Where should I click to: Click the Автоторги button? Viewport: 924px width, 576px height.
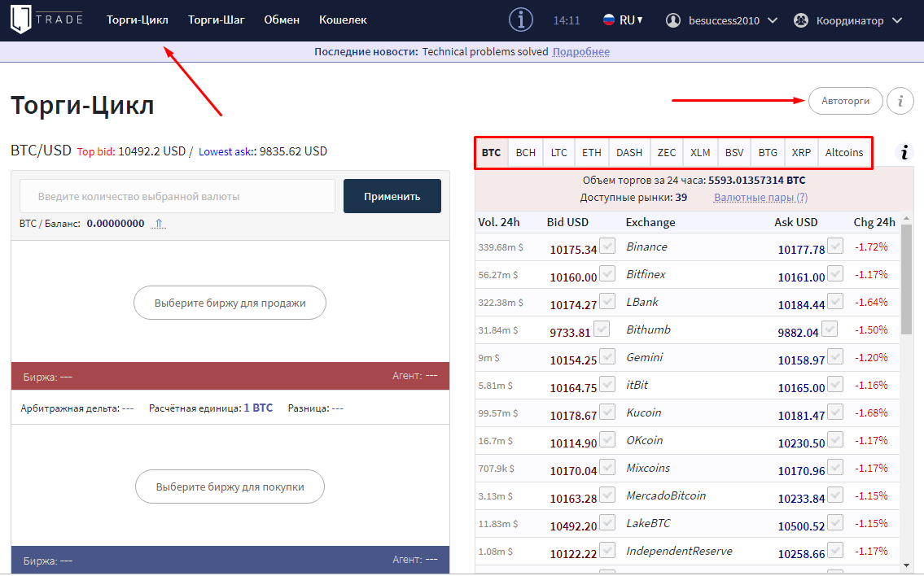pos(846,101)
